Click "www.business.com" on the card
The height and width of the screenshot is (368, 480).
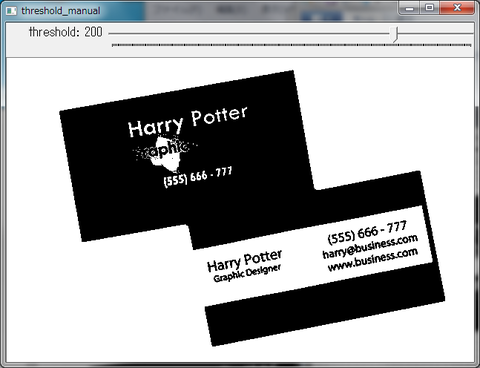373,260
